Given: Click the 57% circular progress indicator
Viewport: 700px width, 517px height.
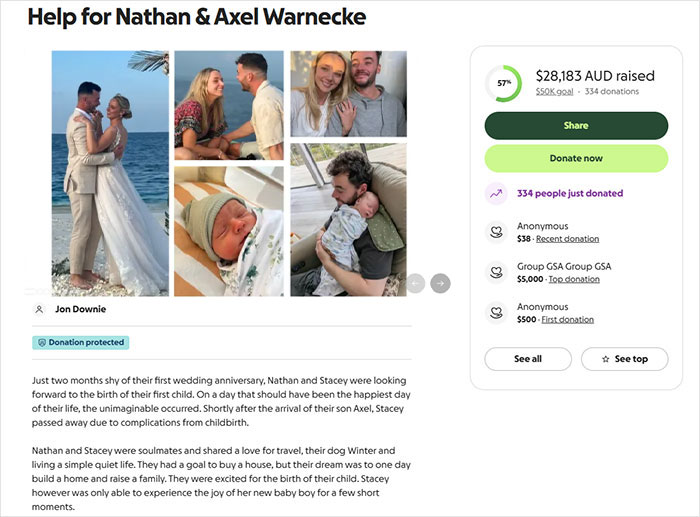Looking at the screenshot, I should click(x=503, y=83).
